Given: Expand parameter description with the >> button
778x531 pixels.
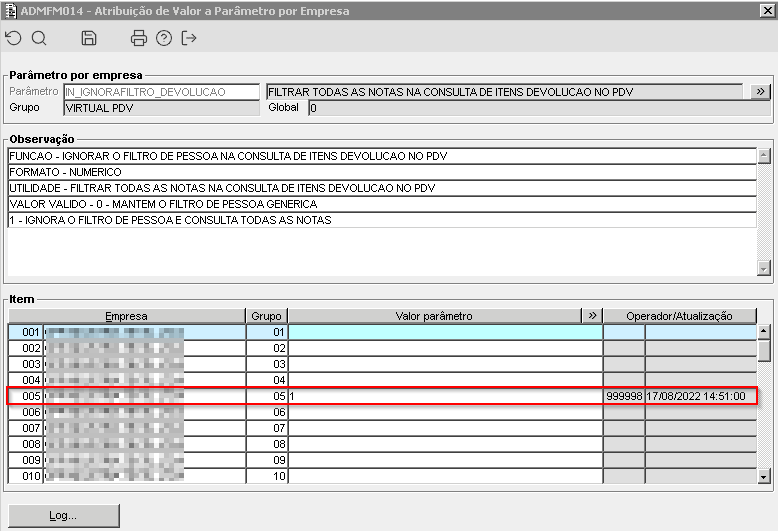Looking at the screenshot, I should click(x=760, y=91).
